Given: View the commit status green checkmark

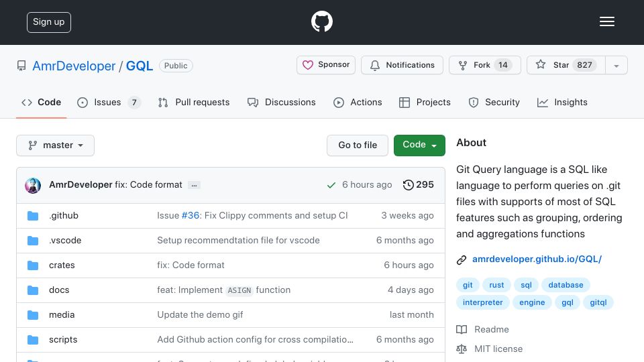Looking at the screenshot, I should click(331, 185).
